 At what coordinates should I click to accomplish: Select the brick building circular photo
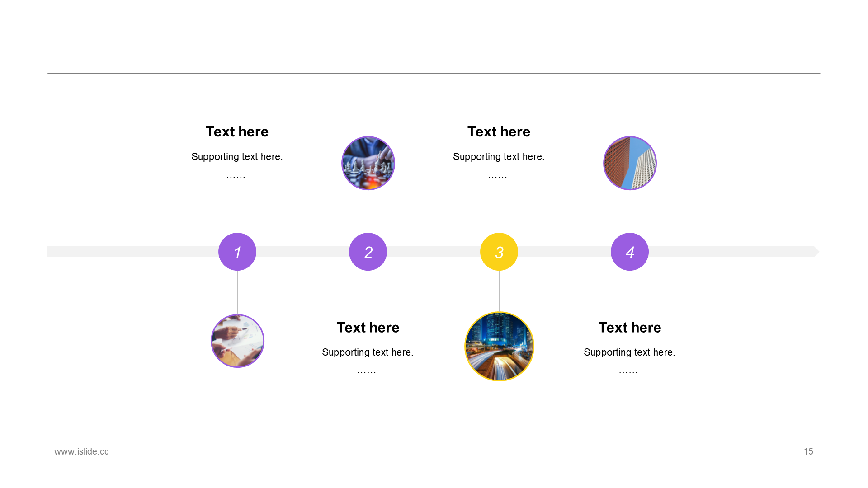point(630,163)
